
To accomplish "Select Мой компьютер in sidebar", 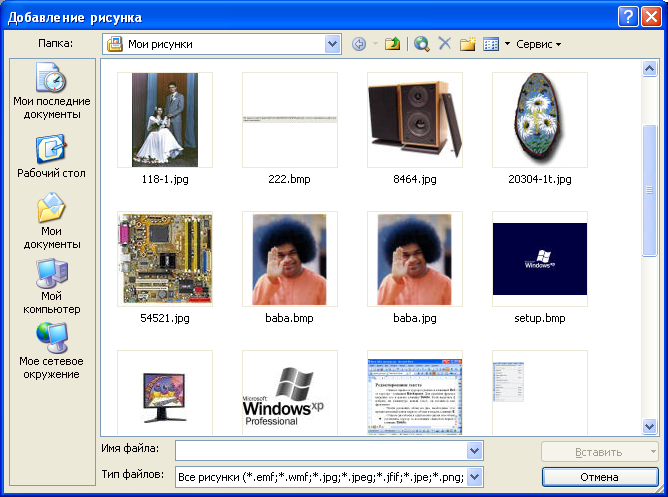I will (x=51, y=287).
